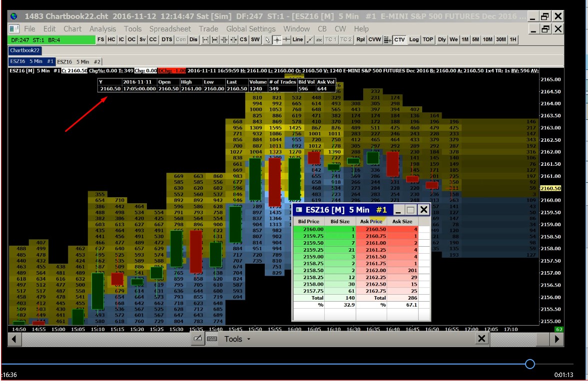Viewport: 588px width, 390px height.
Task: Switch chart to 1M timeframe
Action: click(465, 40)
